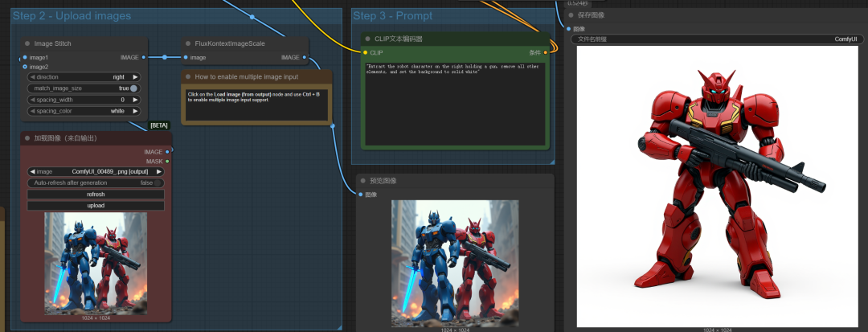Click the 图像 input socket of 保存图像

coord(568,29)
